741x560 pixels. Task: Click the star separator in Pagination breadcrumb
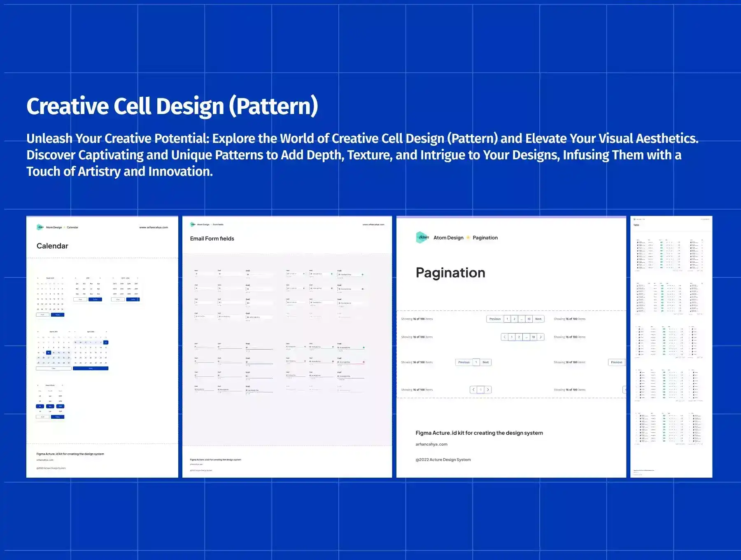click(x=468, y=238)
